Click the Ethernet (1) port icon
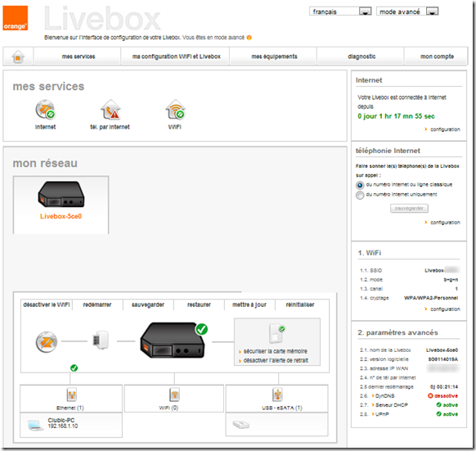The height and width of the screenshot is (451, 476). 72,395
